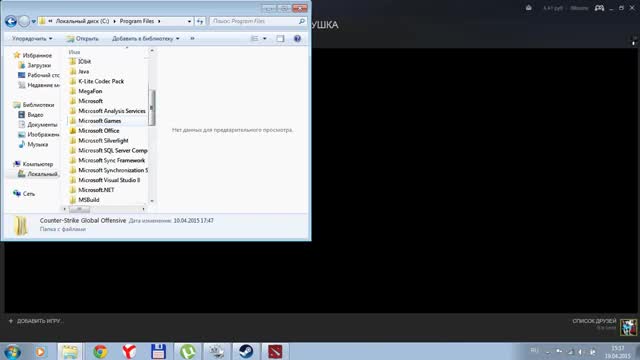Open the address bar history dropdown

pyautogui.click(x=189, y=21)
